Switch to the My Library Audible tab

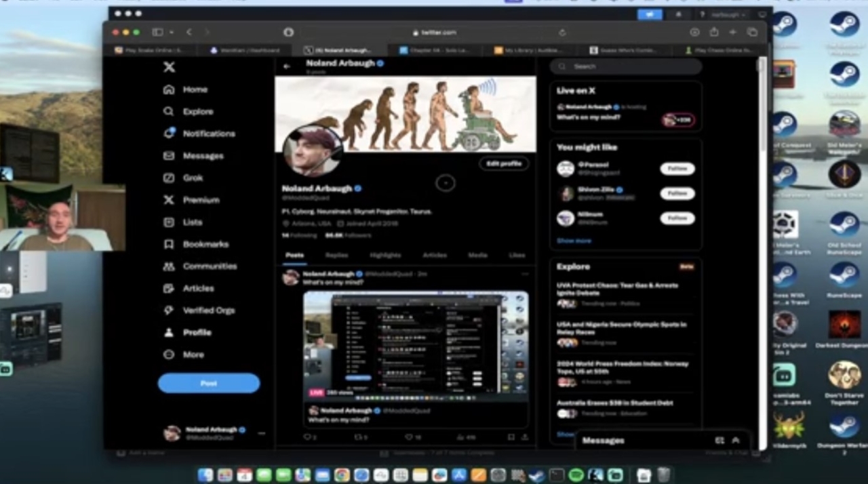click(x=530, y=50)
